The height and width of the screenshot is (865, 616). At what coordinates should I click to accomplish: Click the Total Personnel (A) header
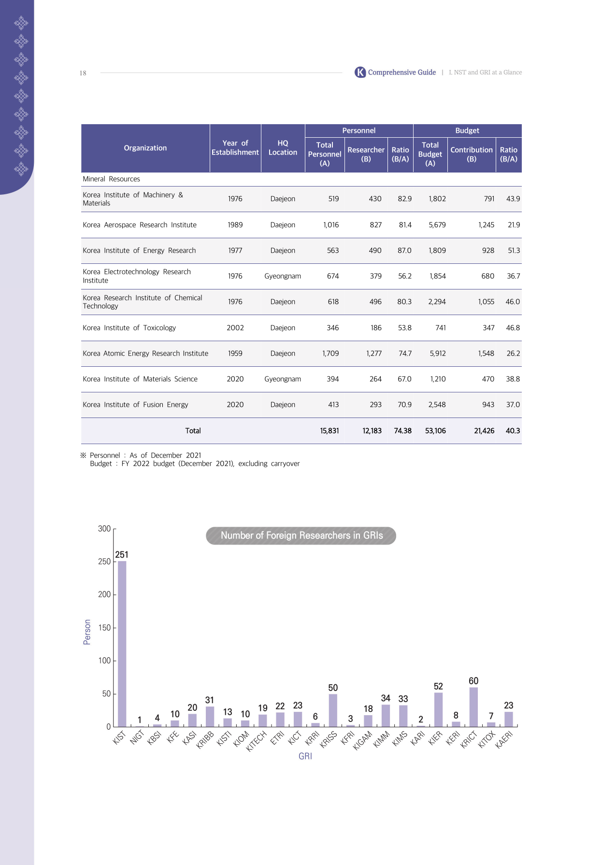(325, 154)
